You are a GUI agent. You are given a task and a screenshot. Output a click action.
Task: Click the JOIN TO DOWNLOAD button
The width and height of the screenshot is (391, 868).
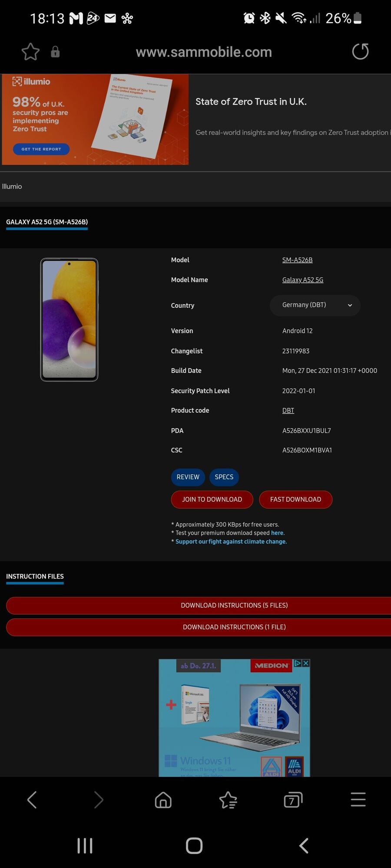pyautogui.click(x=212, y=500)
